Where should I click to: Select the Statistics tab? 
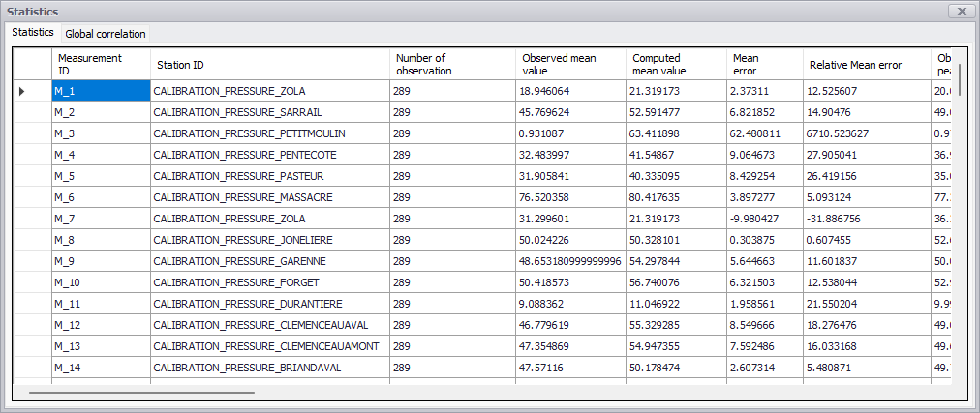pyautogui.click(x=33, y=33)
